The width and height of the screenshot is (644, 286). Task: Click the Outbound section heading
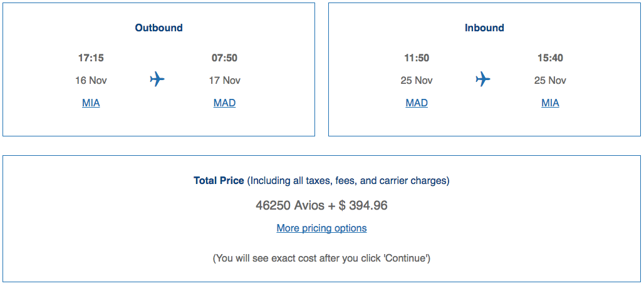click(158, 28)
